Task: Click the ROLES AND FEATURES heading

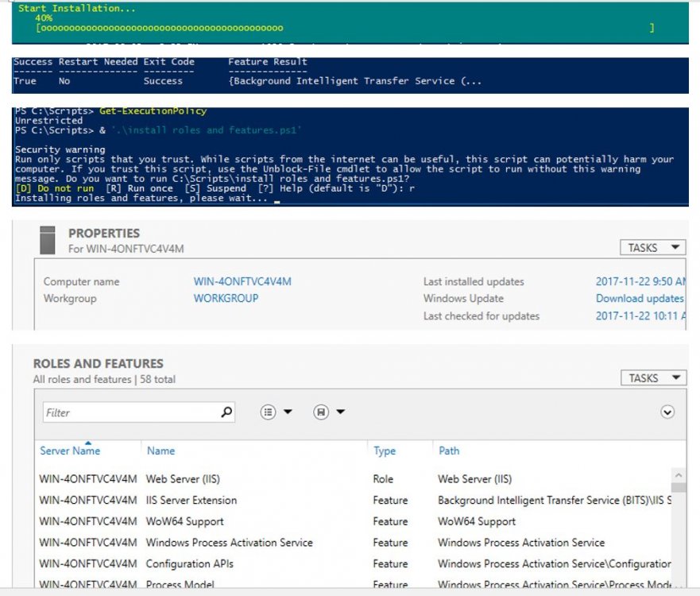Action: point(99,363)
